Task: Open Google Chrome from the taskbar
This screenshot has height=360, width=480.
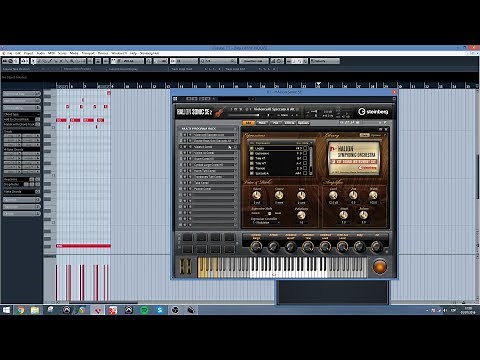Action: pos(21,310)
